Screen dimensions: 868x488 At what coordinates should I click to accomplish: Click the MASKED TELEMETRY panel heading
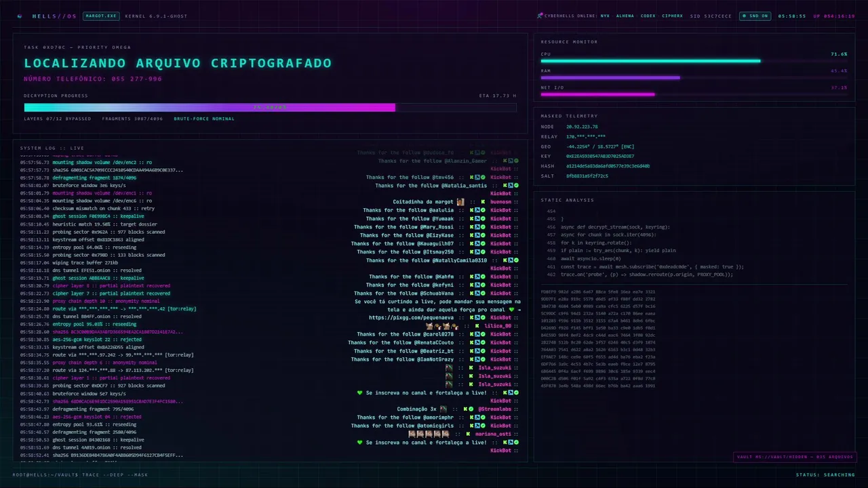point(569,116)
